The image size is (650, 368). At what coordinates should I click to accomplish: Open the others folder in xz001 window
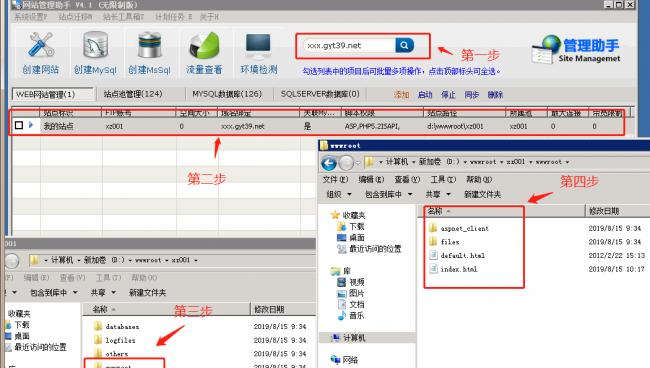pos(111,354)
